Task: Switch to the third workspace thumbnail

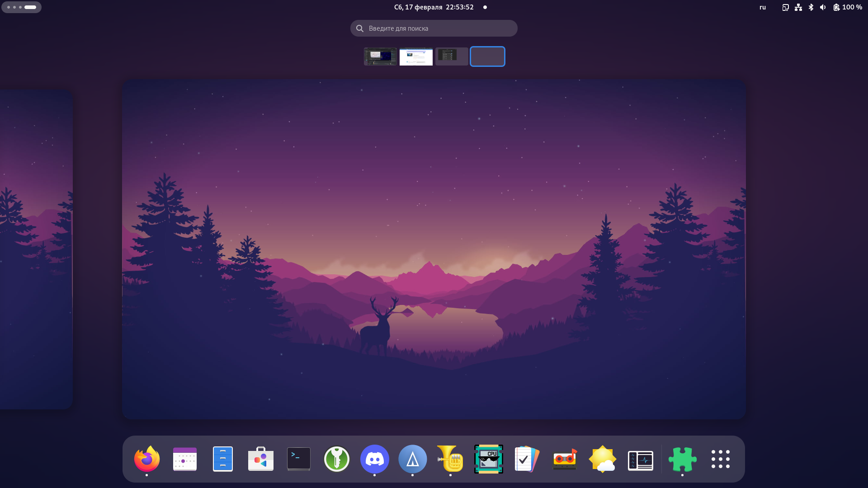Action: (x=452, y=56)
